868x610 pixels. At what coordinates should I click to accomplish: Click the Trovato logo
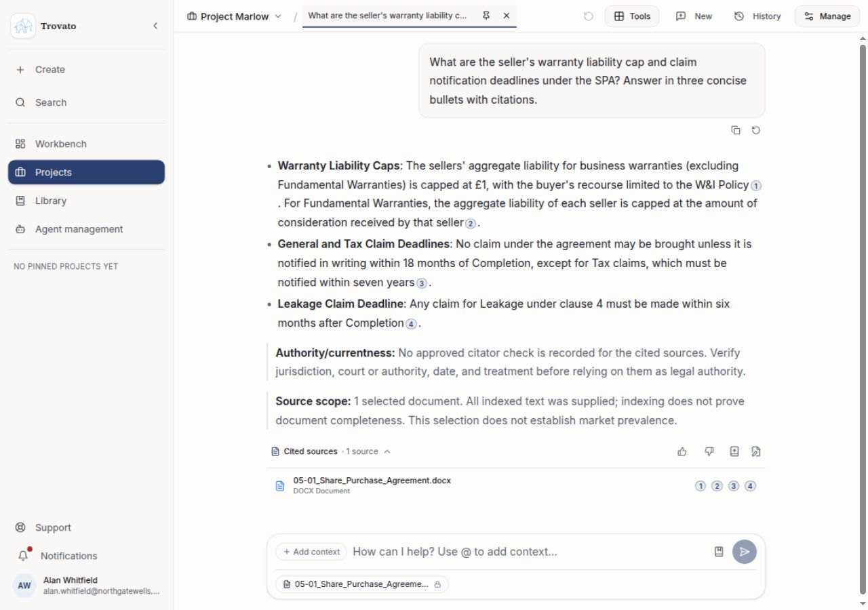click(23, 26)
